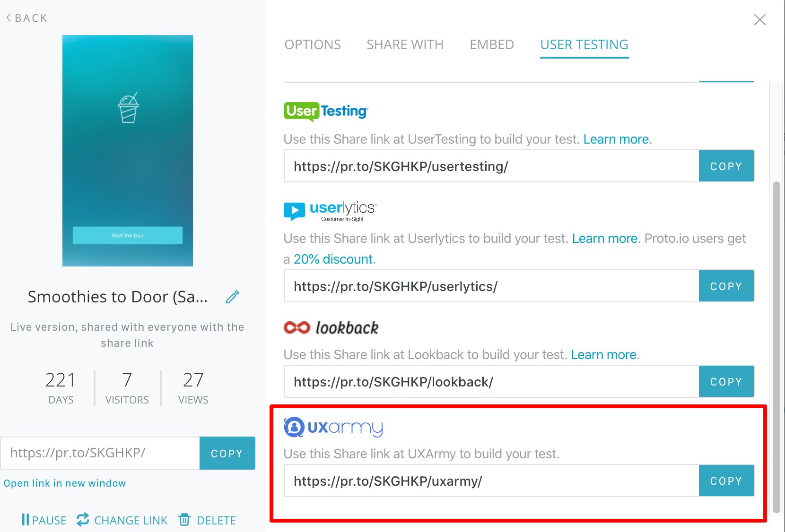Click the userlytics URL field
This screenshot has width=785, height=532.
point(491,286)
